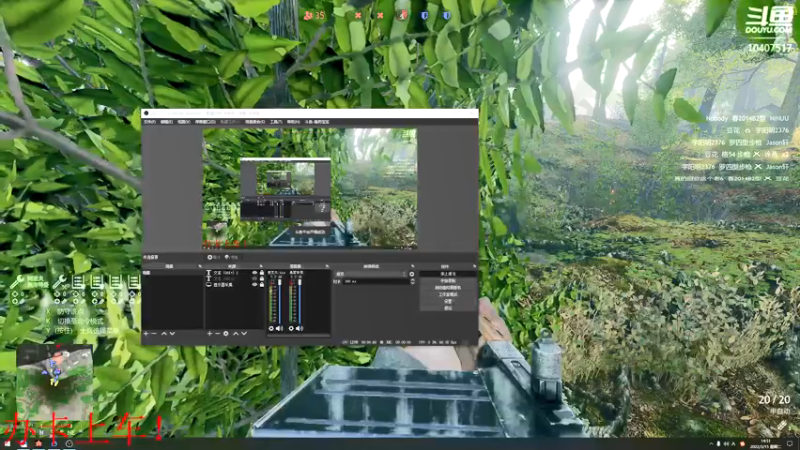800x450 pixels.
Task: Toggle visibility of 文本 (GDI+) 2 source
Action: point(255,272)
